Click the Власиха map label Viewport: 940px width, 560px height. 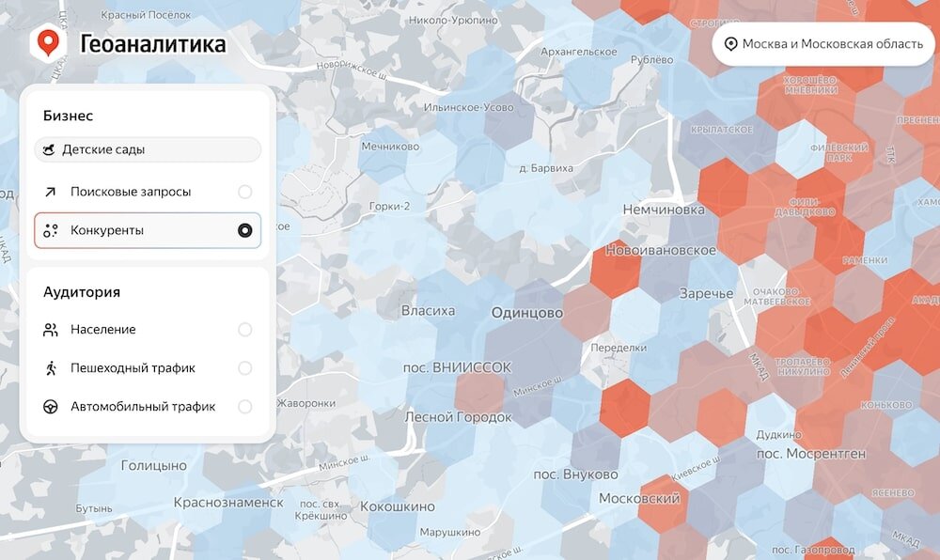[x=428, y=311]
